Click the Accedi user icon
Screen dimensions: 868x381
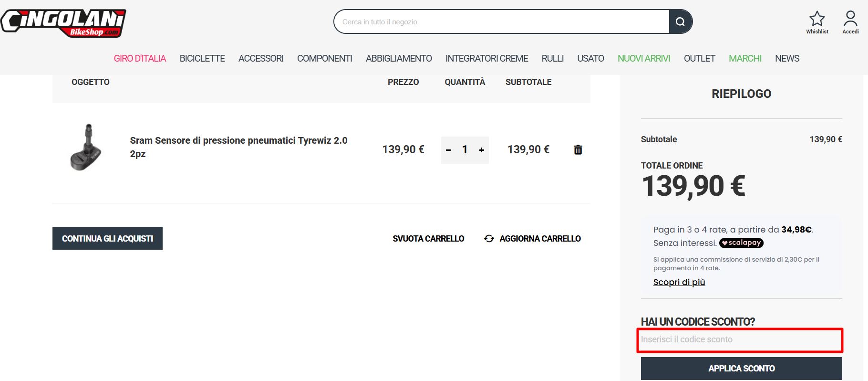tap(850, 19)
